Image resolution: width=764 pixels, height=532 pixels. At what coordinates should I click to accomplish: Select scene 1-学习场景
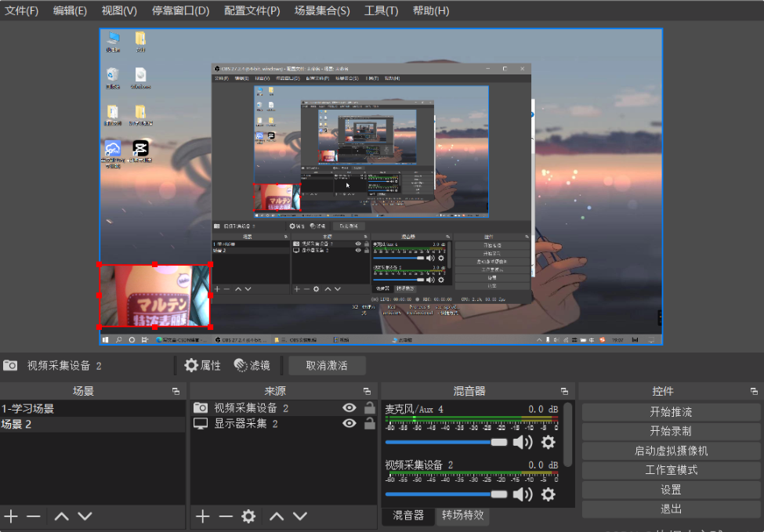click(92, 408)
